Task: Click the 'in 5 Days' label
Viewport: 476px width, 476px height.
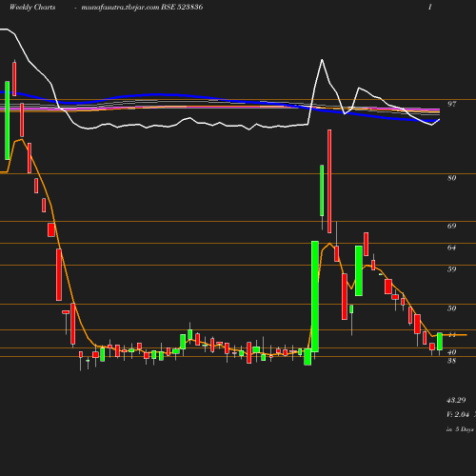Action: pyautogui.click(x=460, y=429)
